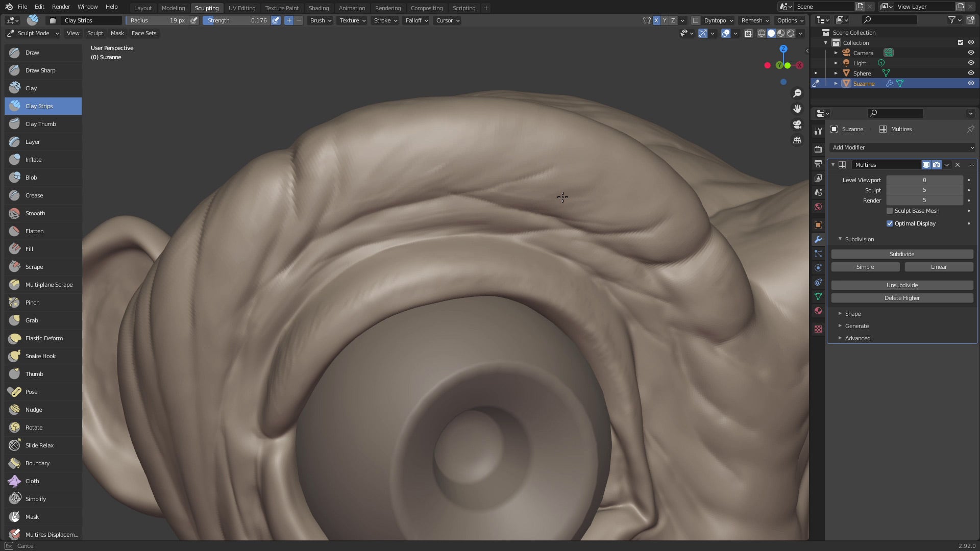Toggle camera view icon in viewport
The image size is (980, 551).
[797, 124]
